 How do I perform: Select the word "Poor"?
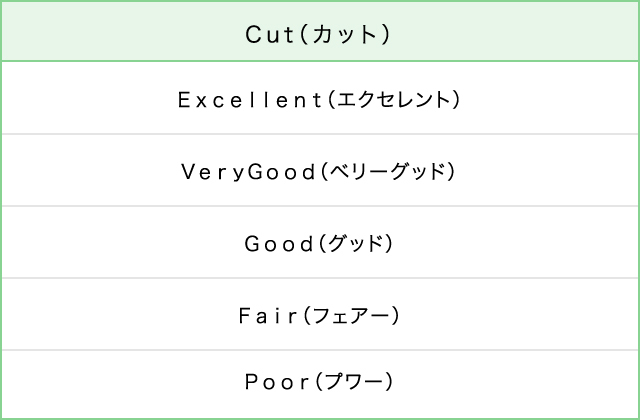click(277, 381)
